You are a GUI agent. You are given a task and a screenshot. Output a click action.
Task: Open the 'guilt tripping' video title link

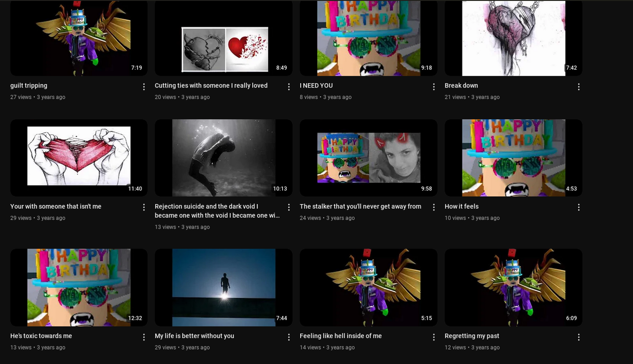click(29, 86)
